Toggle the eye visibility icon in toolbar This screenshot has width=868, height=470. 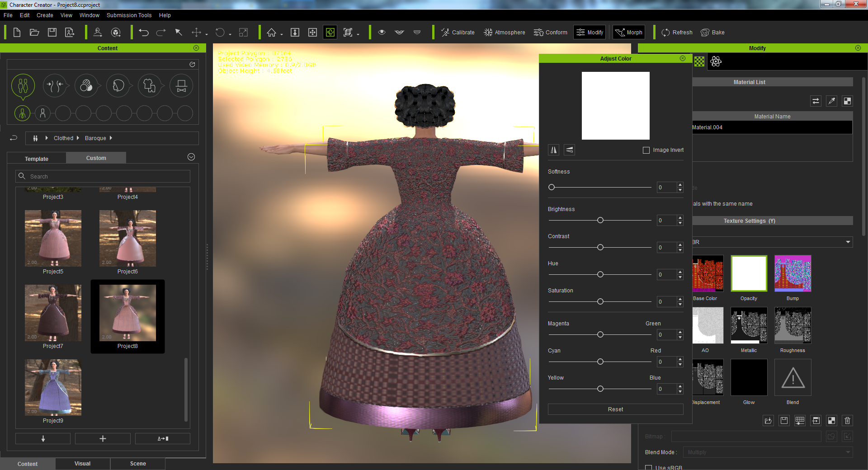tap(382, 33)
